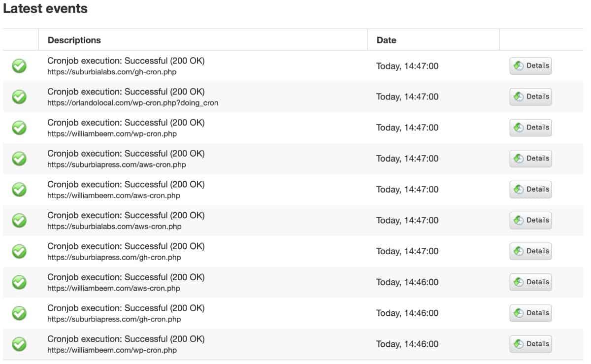Click date cell for suburbiapress.com/aws-cron.php row

click(x=407, y=159)
